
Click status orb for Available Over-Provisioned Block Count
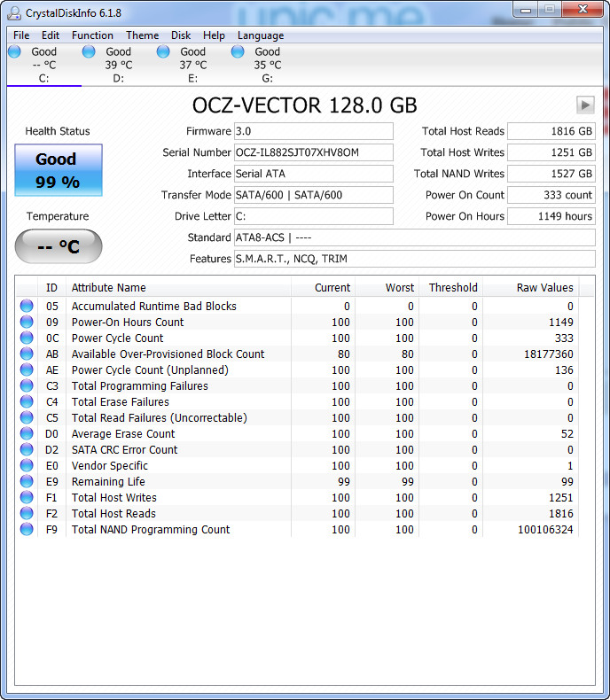tap(27, 354)
